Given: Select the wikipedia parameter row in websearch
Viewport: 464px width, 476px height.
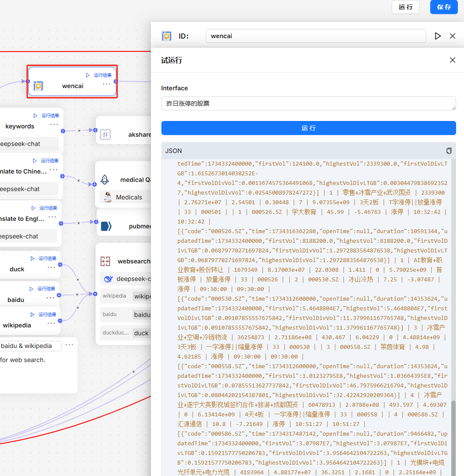Looking at the screenshot, I should point(125,296).
